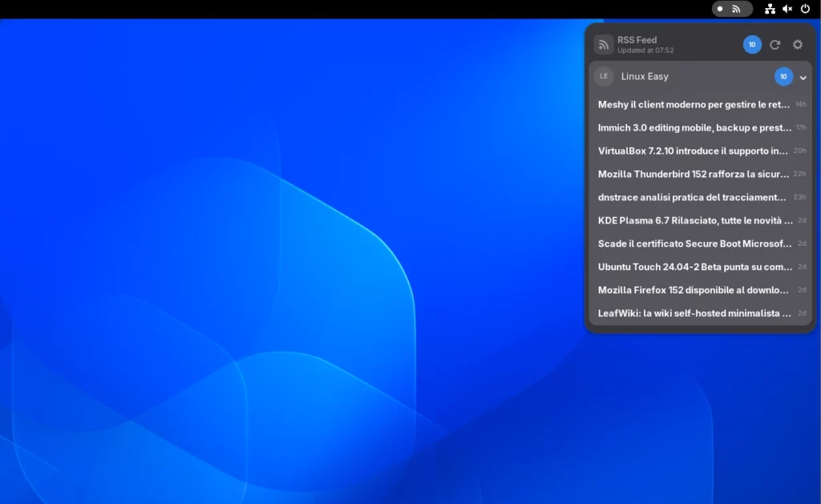Open article 'dnstrace analisi pratica del tracciament...'
The width and height of the screenshot is (821, 504).
(701, 197)
